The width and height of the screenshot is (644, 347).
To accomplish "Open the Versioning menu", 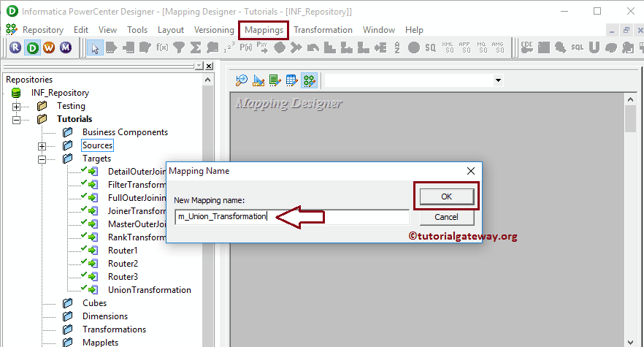I will click(214, 30).
